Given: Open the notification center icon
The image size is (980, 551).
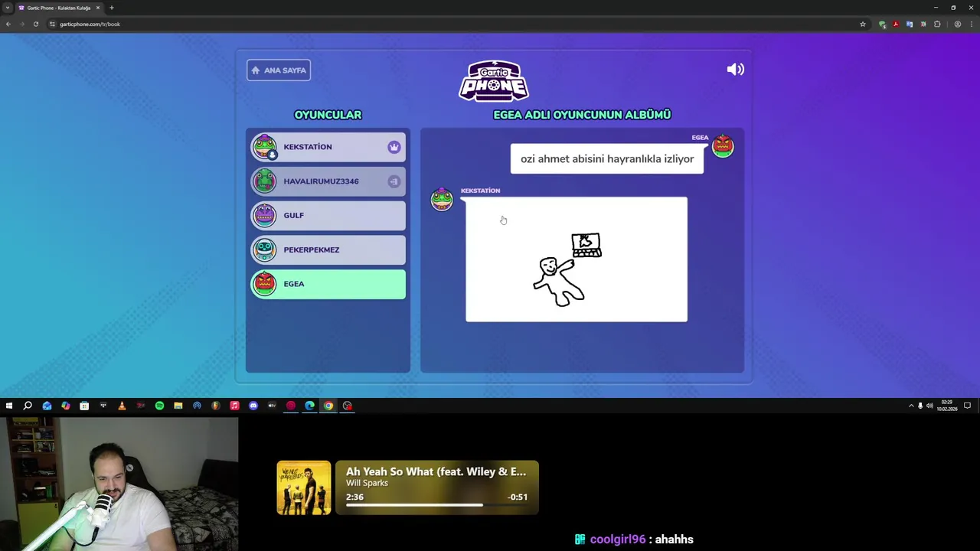Looking at the screenshot, I should click(967, 406).
